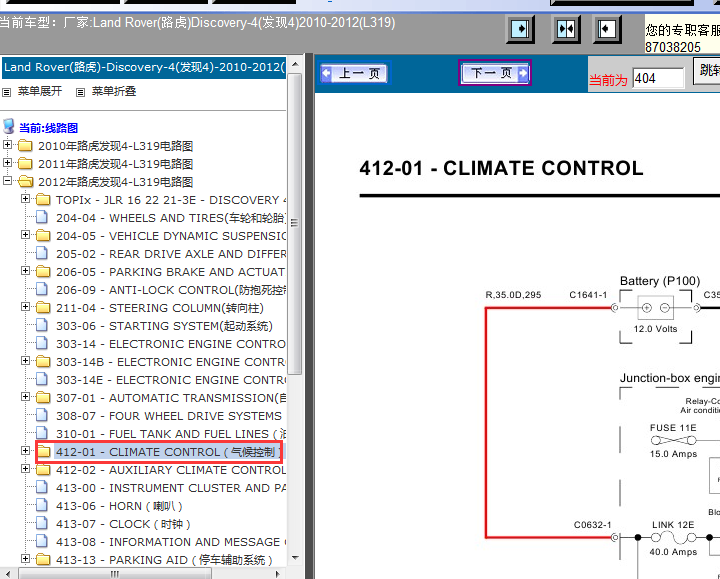Screen dimensions: 720x579
Task: Click the tree panel horizontal scrollbar thumb
Action: pyautogui.click(x=115, y=573)
